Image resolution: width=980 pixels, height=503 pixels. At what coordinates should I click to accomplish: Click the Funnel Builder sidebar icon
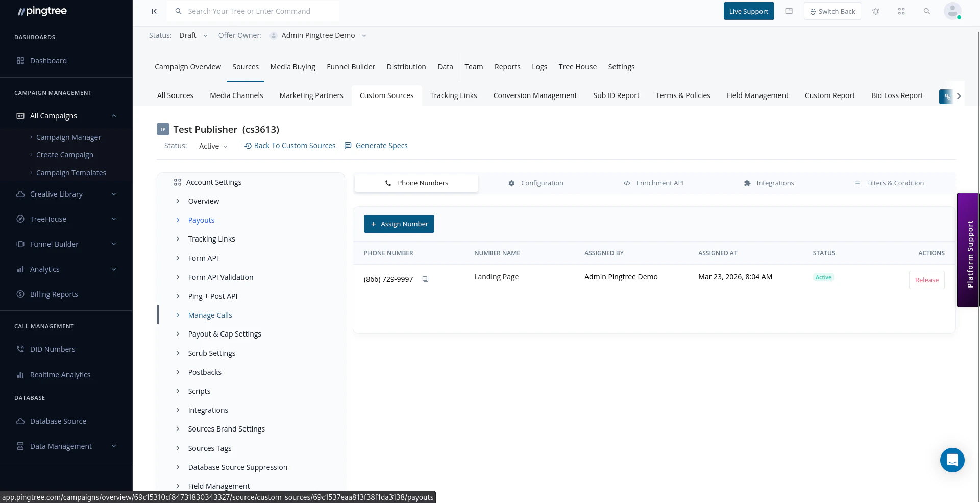(20, 244)
